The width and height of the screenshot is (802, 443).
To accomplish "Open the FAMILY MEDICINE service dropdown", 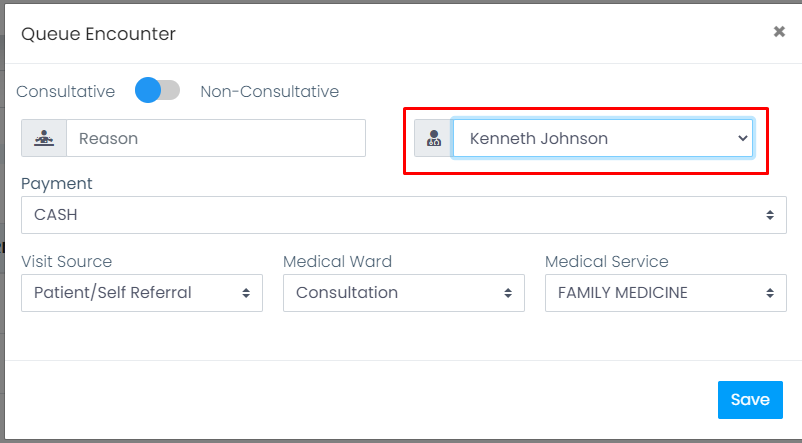I will [665, 293].
